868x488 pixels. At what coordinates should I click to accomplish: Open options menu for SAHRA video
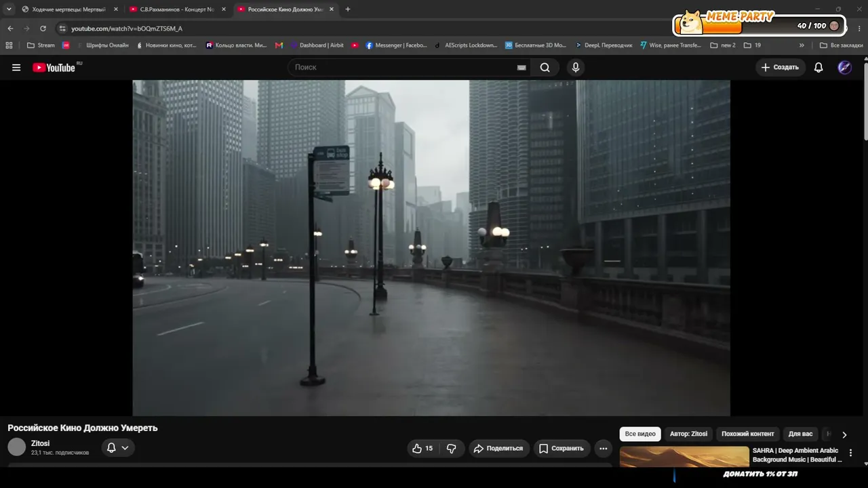pos(850,453)
